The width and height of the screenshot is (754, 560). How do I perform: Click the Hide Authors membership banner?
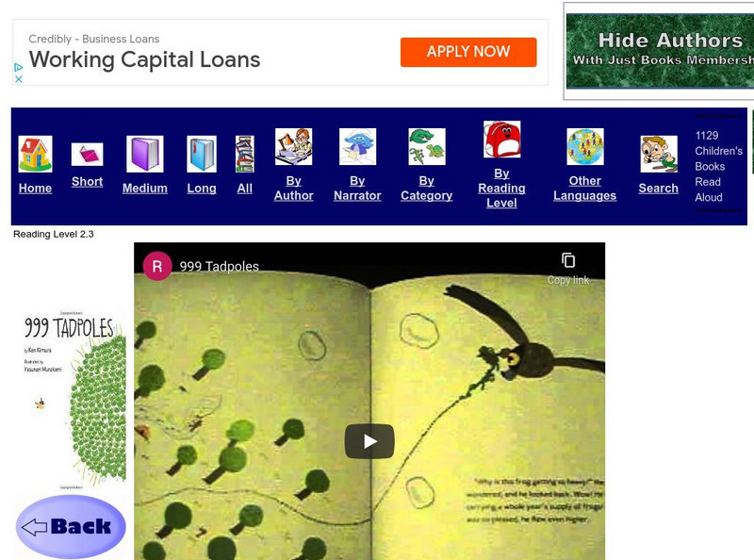coord(660,51)
